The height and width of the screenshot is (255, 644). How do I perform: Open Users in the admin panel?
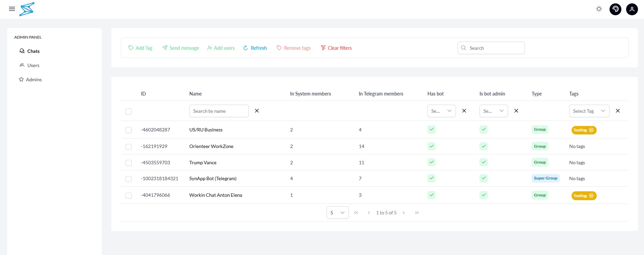point(29,65)
